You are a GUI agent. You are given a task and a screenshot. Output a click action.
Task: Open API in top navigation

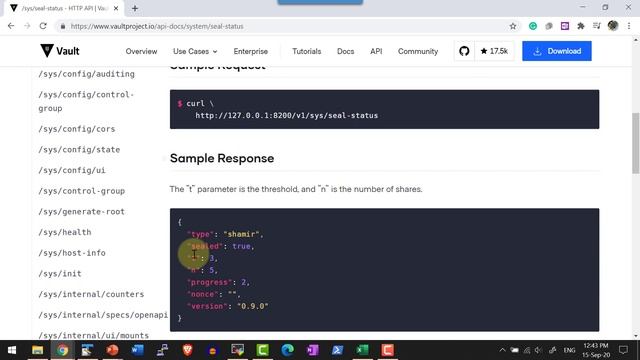[x=376, y=51]
